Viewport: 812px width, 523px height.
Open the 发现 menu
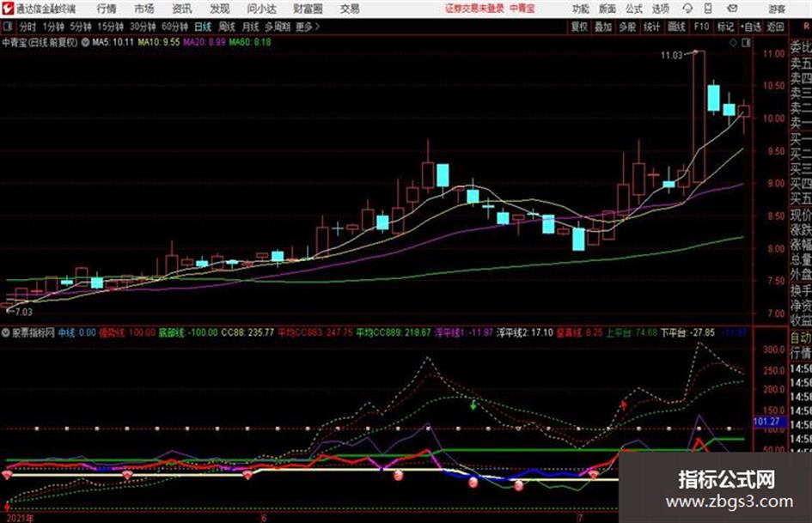point(220,9)
